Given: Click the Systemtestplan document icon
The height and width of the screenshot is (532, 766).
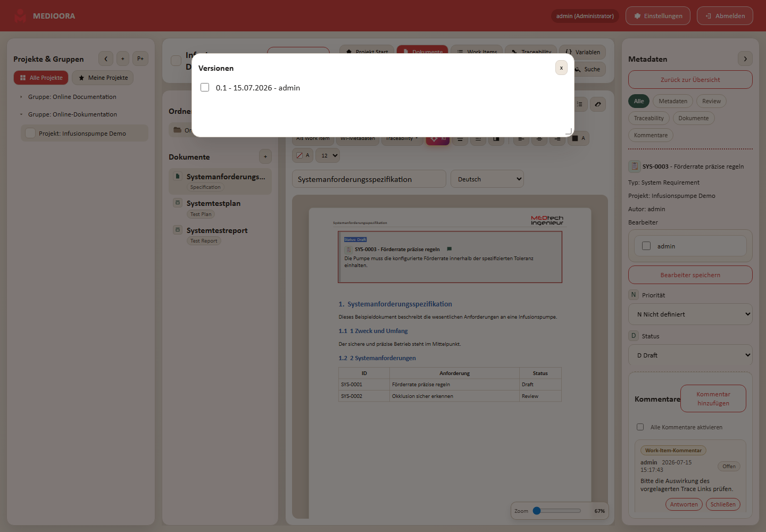Looking at the screenshot, I should click(178, 203).
